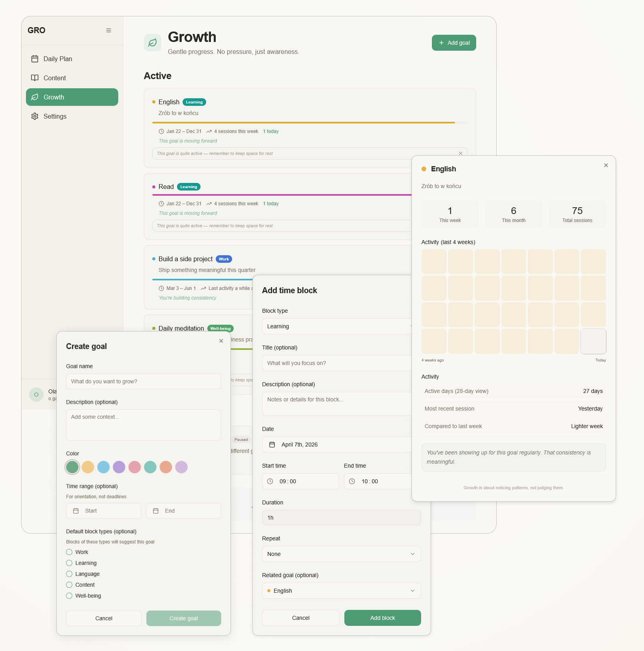Screen dimensions: 644x651
Task: Click the goal Description text area
Action: (143, 425)
